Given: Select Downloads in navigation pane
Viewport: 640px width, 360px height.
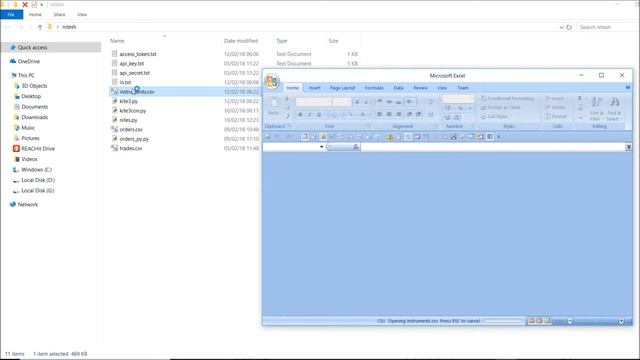Looking at the screenshot, I should 35,117.
